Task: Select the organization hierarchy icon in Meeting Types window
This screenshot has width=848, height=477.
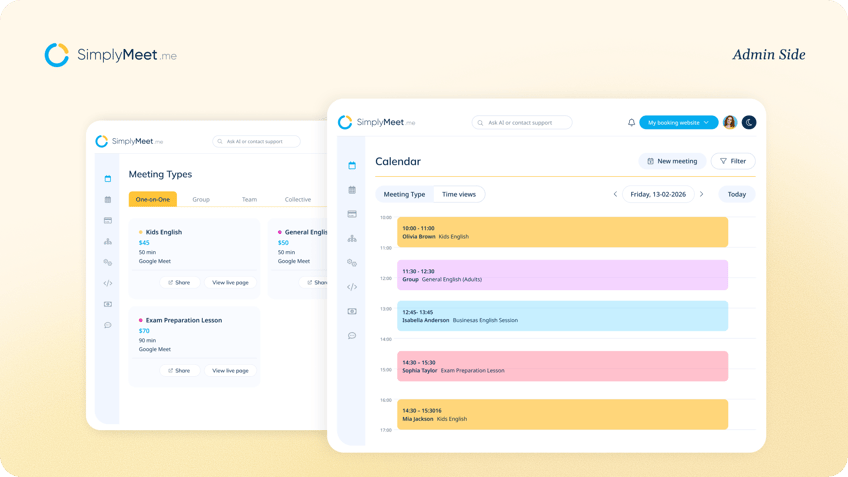Action: coord(108,242)
